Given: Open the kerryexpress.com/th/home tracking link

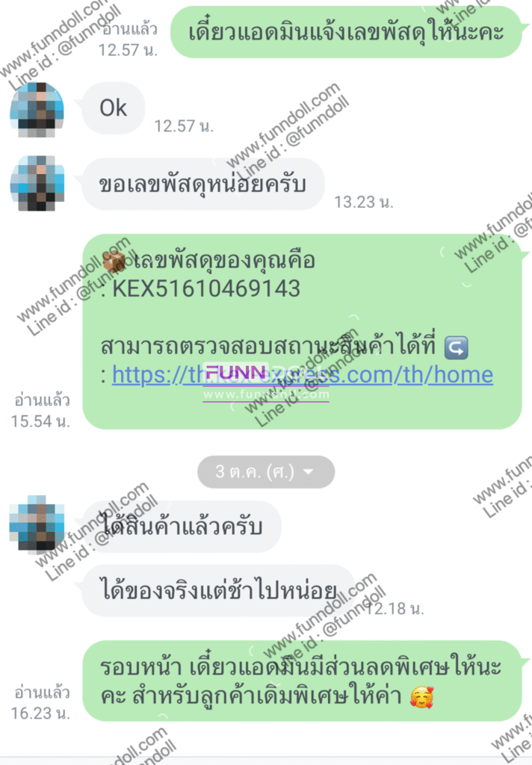Looking at the screenshot, I should click(303, 375).
